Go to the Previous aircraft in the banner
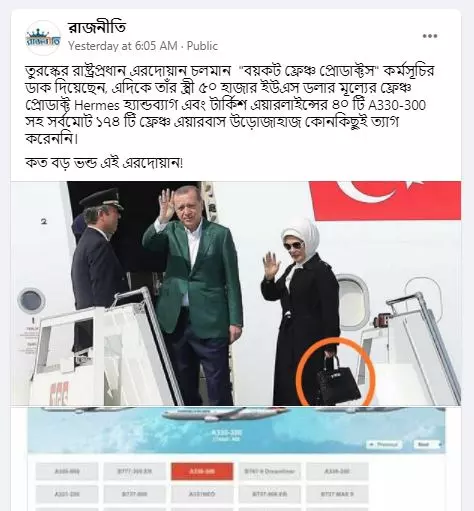The height and width of the screenshot is (511, 474). tap(384, 444)
